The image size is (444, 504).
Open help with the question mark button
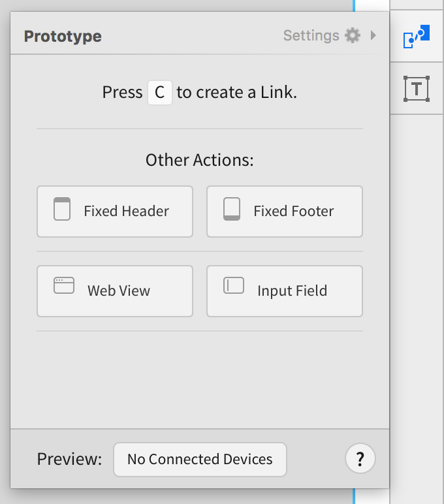(360, 459)
